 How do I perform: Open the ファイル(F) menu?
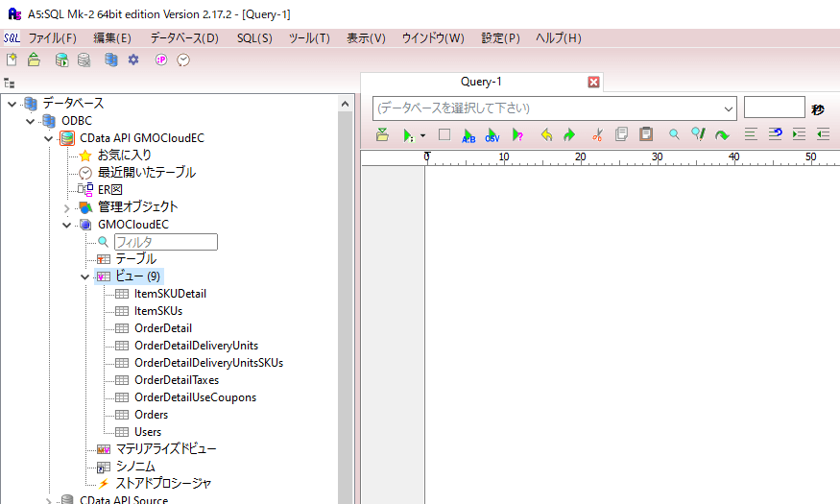click(x=53, y=38)
